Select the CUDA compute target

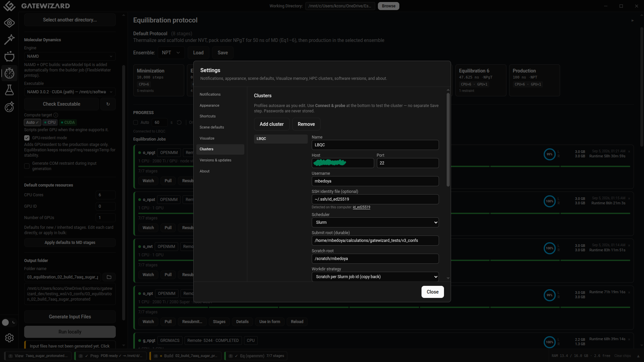[68, 122]
